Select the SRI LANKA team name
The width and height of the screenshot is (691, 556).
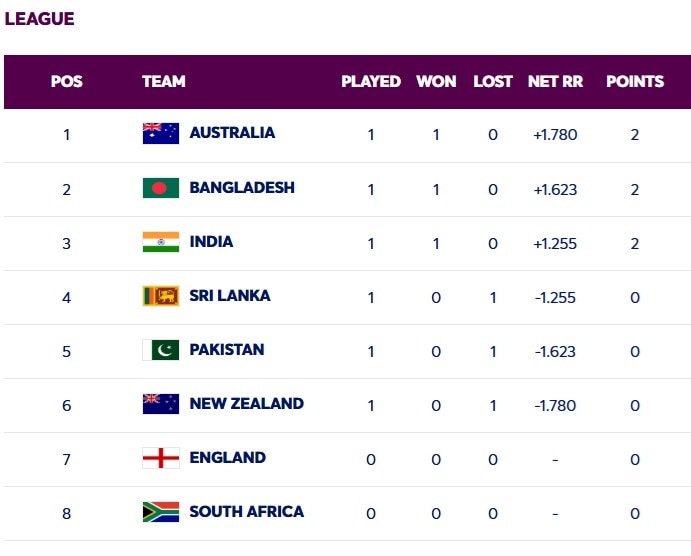click(x=229, y=296)
